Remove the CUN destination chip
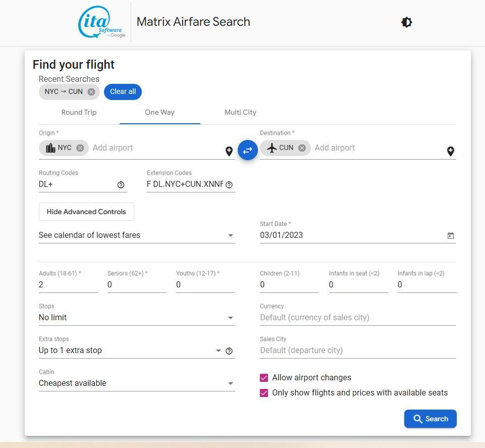 pos(302,148)
